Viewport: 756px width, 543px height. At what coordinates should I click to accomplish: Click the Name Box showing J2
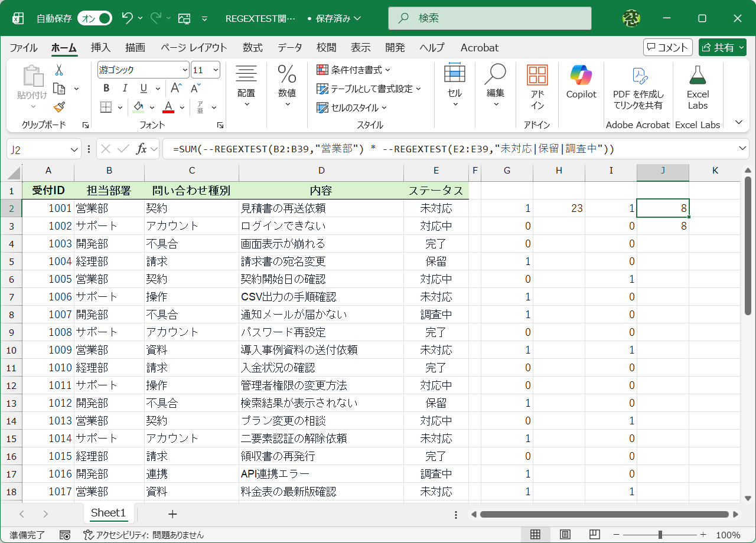(44, 149)
